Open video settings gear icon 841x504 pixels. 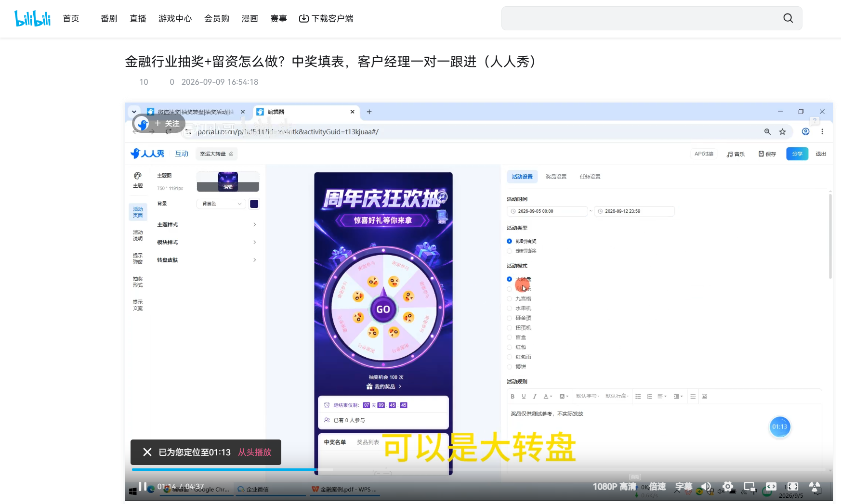728,487
